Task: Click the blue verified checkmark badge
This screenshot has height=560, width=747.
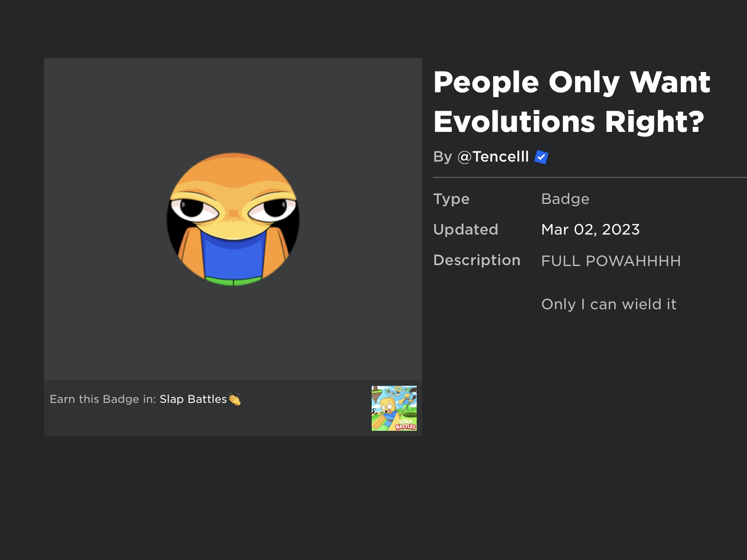Action: point(542,157)
